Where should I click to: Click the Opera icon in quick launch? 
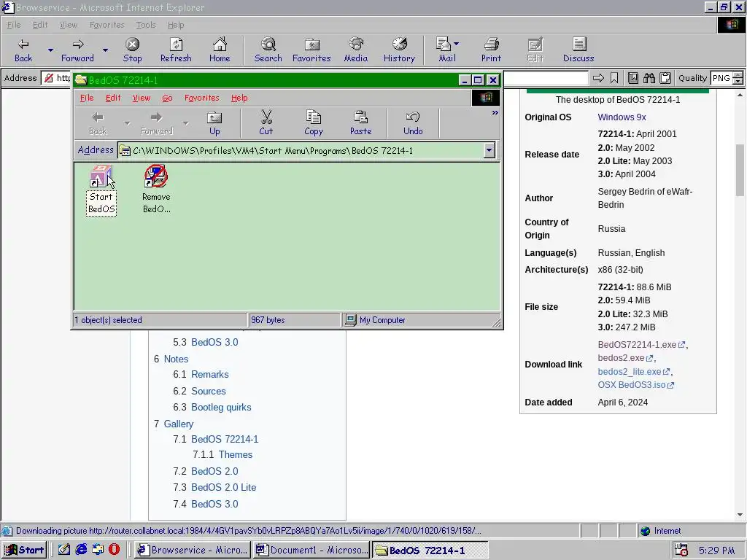click(x=115, y=549)
